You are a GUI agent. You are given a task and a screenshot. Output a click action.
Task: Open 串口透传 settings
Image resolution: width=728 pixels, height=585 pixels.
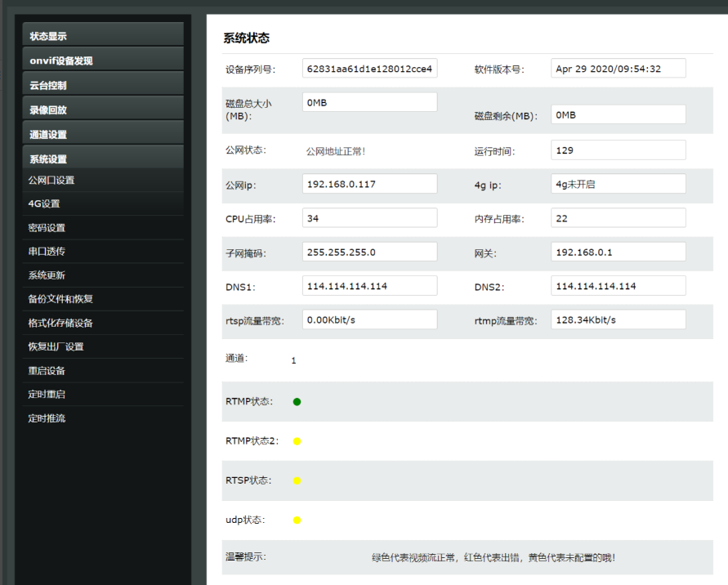click(x=103, y=251)
